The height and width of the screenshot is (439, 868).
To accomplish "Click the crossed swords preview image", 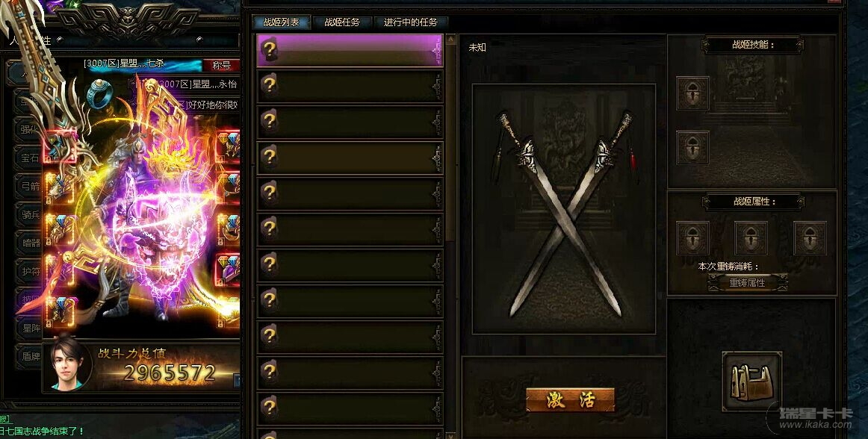I will tap(563, 209).
